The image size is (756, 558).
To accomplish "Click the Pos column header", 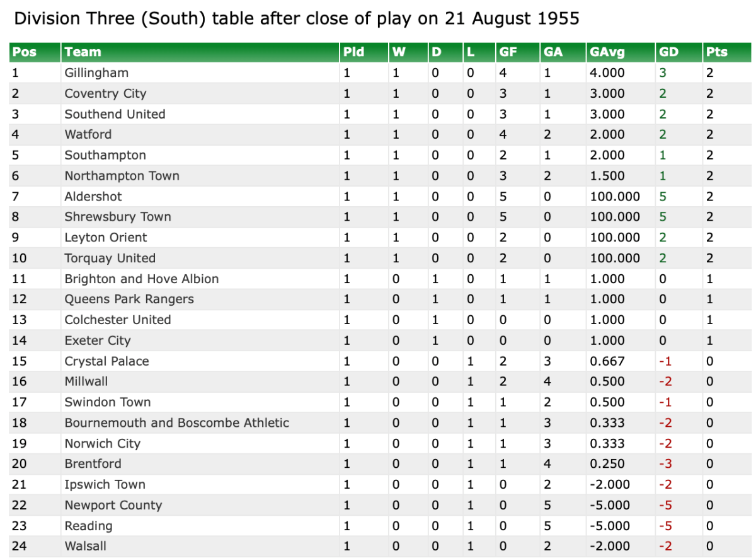I will pos(24,52).
